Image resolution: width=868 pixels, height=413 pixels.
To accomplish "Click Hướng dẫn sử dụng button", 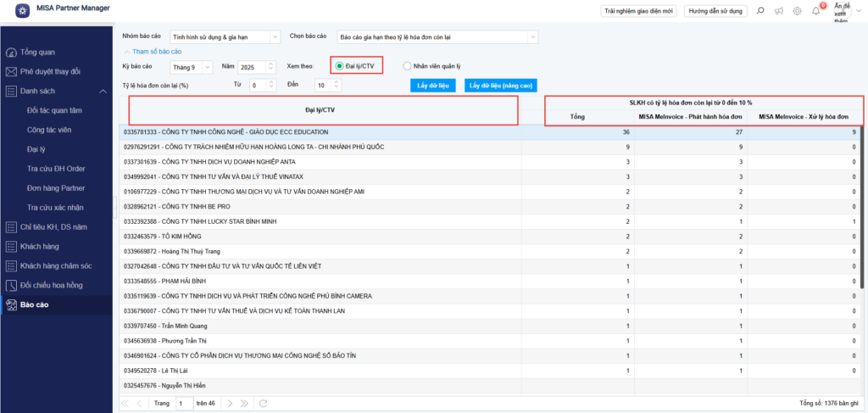I will tap(715, 11).
